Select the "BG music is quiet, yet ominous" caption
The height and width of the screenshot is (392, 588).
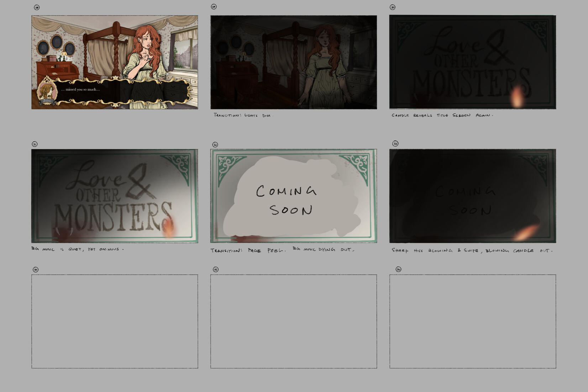(x=77, y=249)
